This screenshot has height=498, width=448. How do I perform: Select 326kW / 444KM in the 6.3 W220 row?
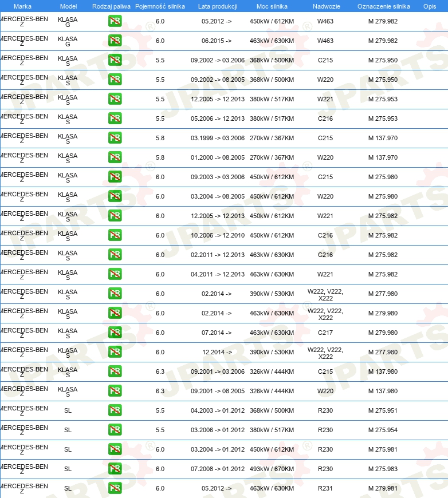tap(272, 390)
